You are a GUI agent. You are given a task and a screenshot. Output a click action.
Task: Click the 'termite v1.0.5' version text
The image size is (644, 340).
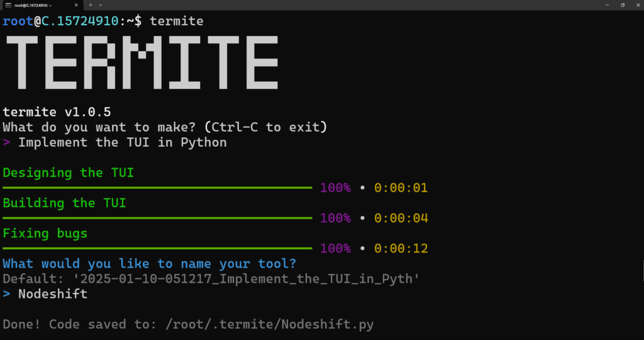pyautogui.click(x=57, y=112)
